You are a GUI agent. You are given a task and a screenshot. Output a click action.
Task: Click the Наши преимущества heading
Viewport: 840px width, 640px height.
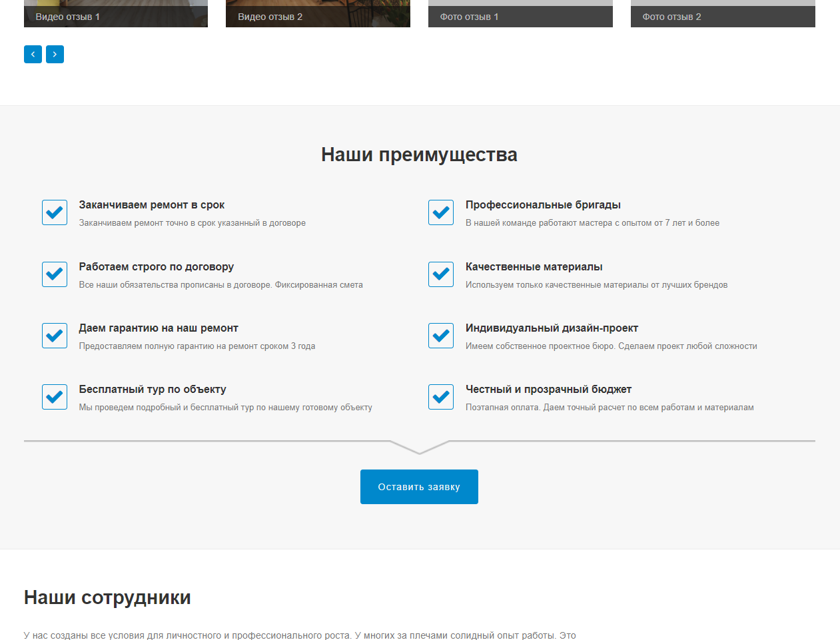pyautogui.click(x=419, y=155)
